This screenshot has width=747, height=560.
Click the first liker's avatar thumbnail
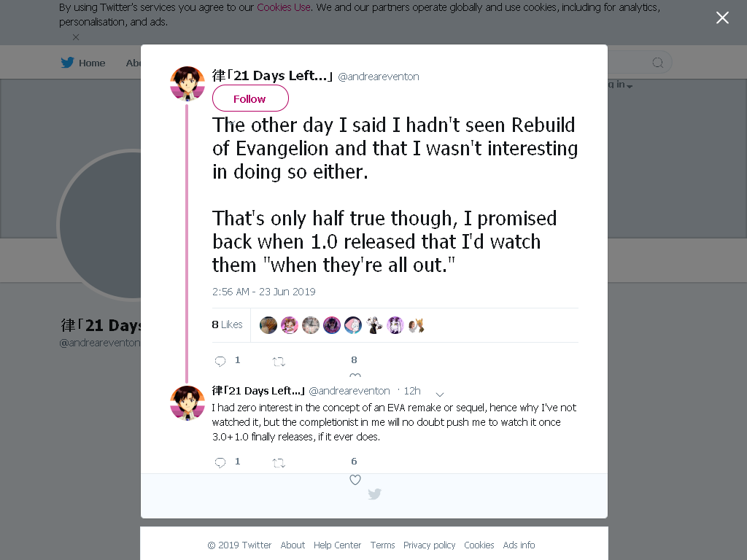point(268,325)
